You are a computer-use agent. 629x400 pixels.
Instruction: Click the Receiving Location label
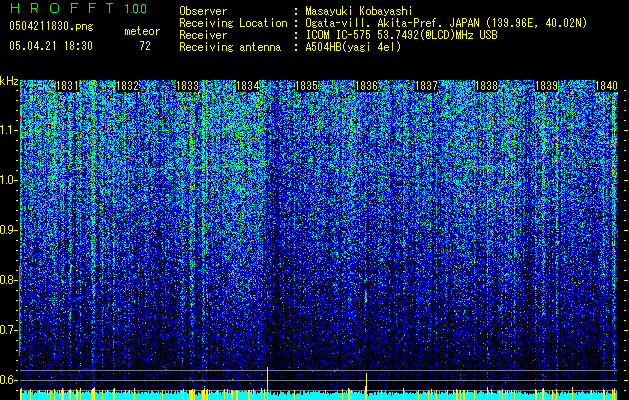[x=233, y=23]
